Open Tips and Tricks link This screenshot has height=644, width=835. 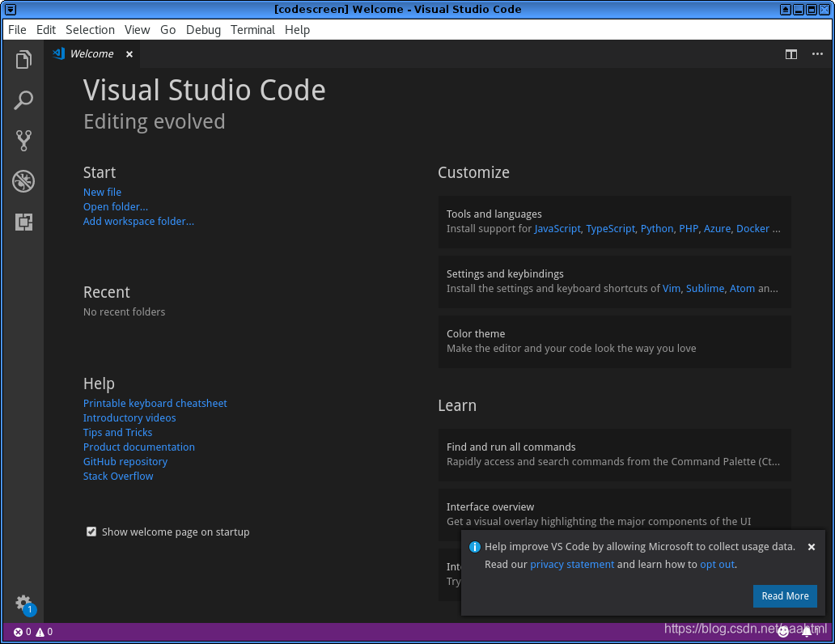[117, 433]
